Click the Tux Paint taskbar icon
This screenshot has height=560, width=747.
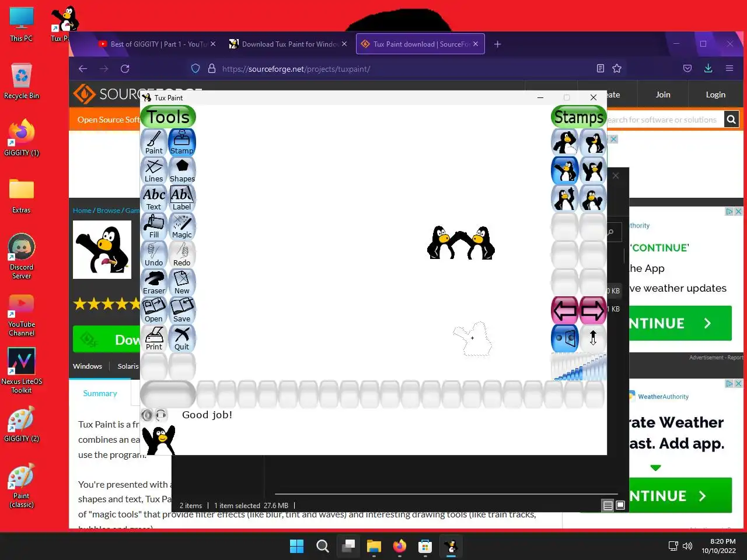tap(451, 546)
